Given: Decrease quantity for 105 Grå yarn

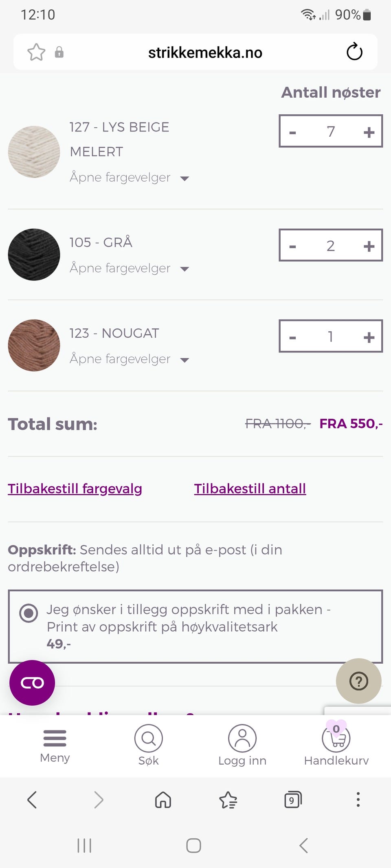Looking at the screenshot, I should click(292, 246).
